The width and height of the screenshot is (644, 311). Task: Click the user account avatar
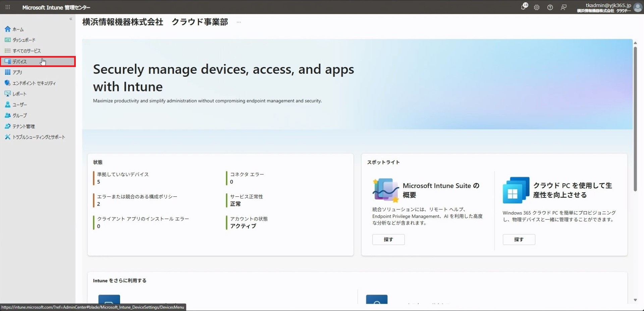point(638,7)
